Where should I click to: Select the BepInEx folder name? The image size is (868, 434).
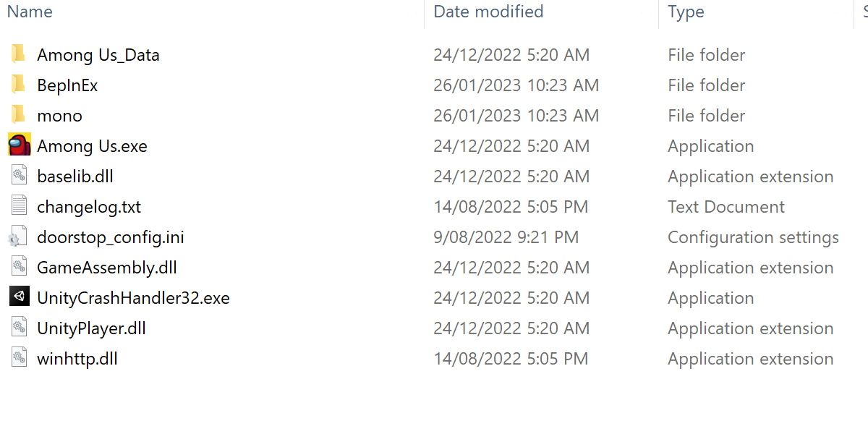[x=67, y=85]
